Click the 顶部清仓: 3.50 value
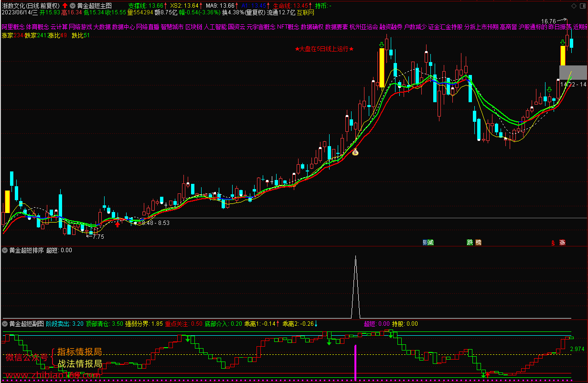Screen dimensions: 588x383 [x=105, y=324]
